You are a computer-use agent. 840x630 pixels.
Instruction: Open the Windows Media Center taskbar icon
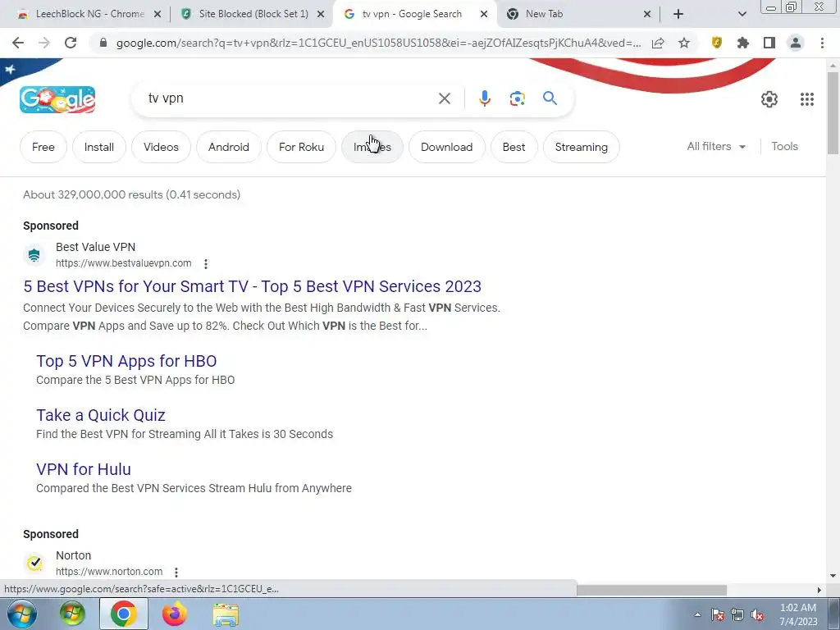[72, 614]
